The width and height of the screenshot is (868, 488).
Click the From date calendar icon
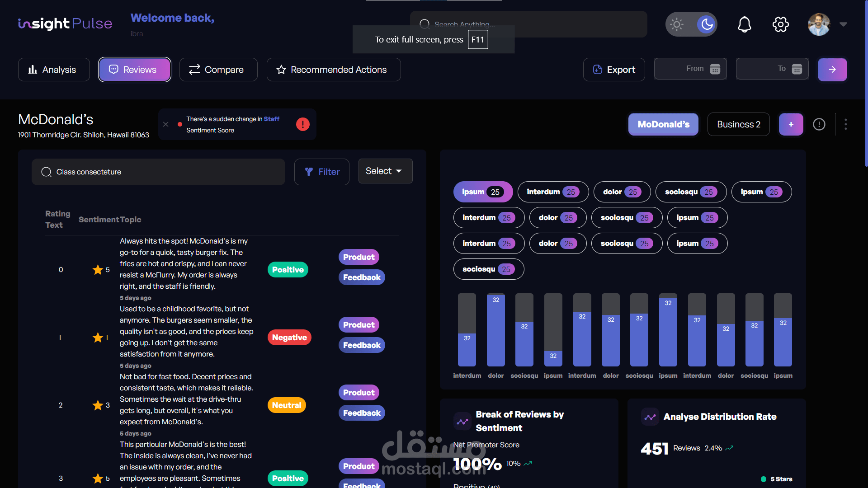click(715, 69)
